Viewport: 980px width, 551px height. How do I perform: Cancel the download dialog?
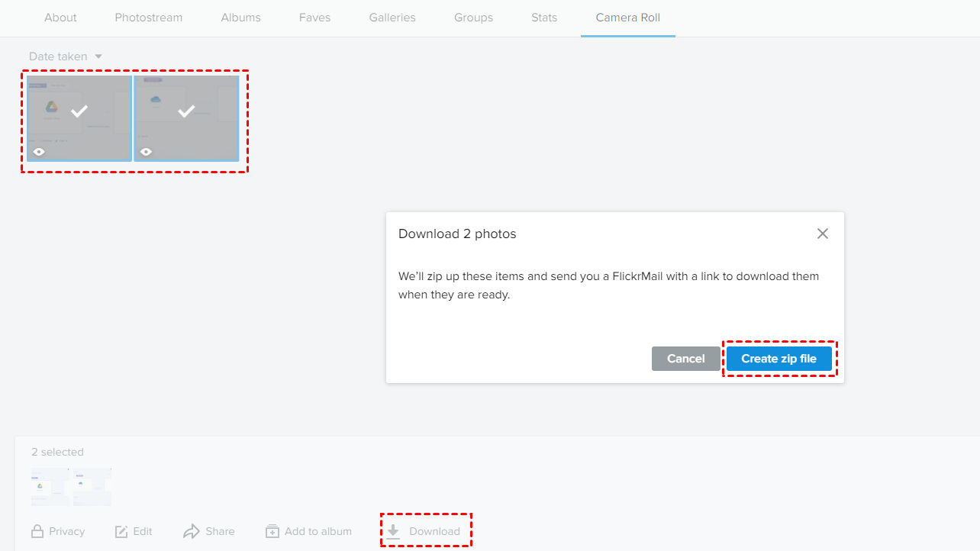click(x=686, y=359)
